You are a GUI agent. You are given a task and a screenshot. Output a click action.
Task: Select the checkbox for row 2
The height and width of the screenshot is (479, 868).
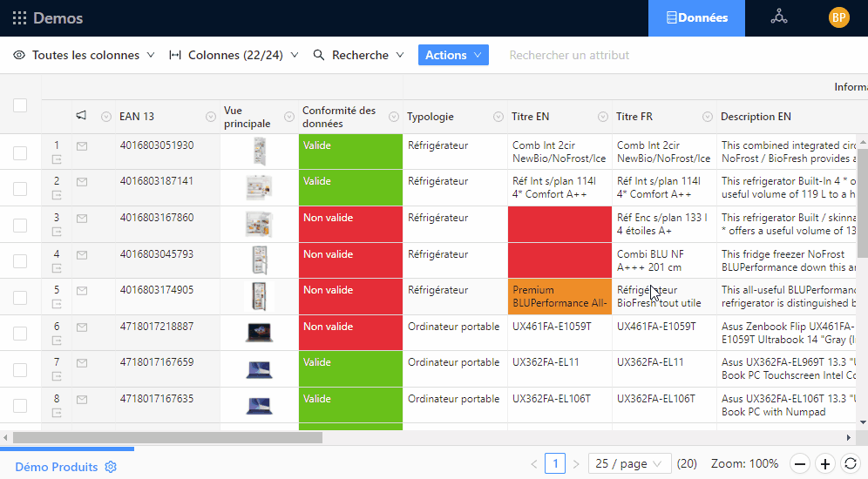coord(20,189)
